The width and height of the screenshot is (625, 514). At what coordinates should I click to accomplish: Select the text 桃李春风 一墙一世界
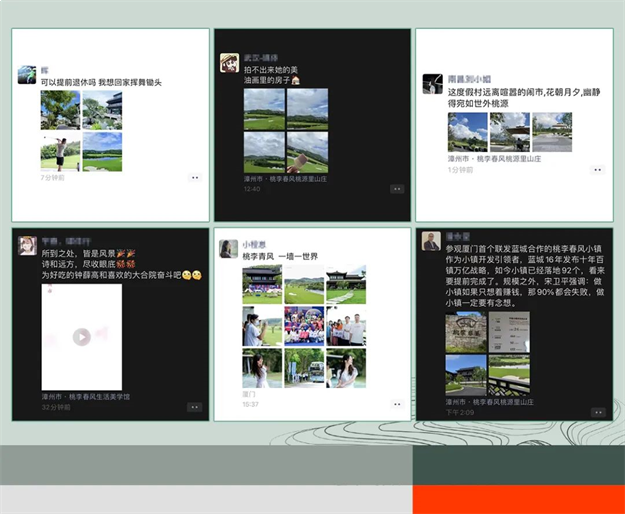click(280, 256)
